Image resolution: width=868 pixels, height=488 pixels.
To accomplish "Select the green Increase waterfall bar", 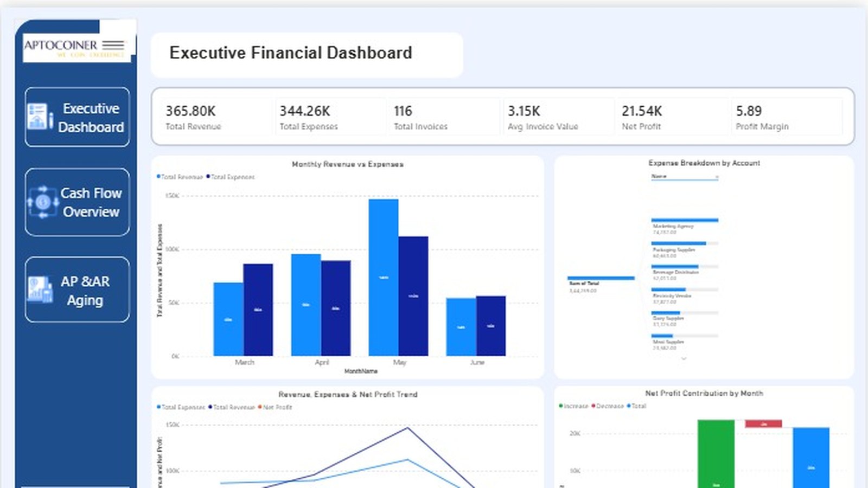I will 716,454.
